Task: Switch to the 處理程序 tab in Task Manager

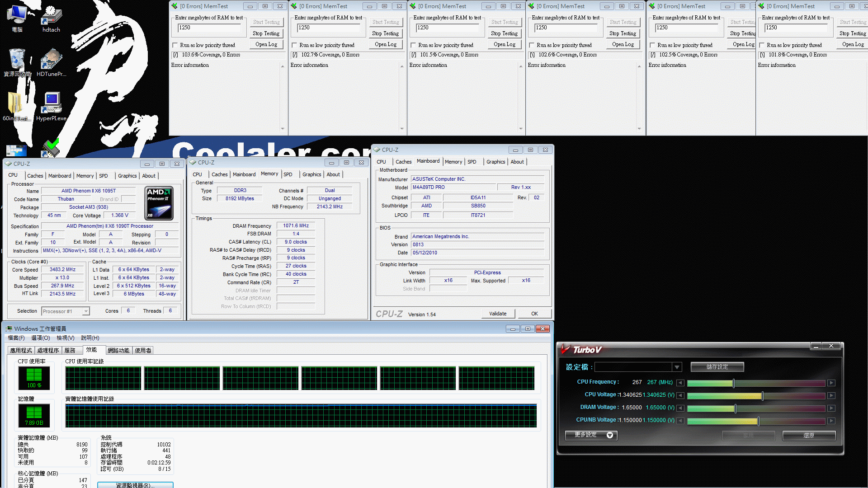Action: (x=48, y=350)
